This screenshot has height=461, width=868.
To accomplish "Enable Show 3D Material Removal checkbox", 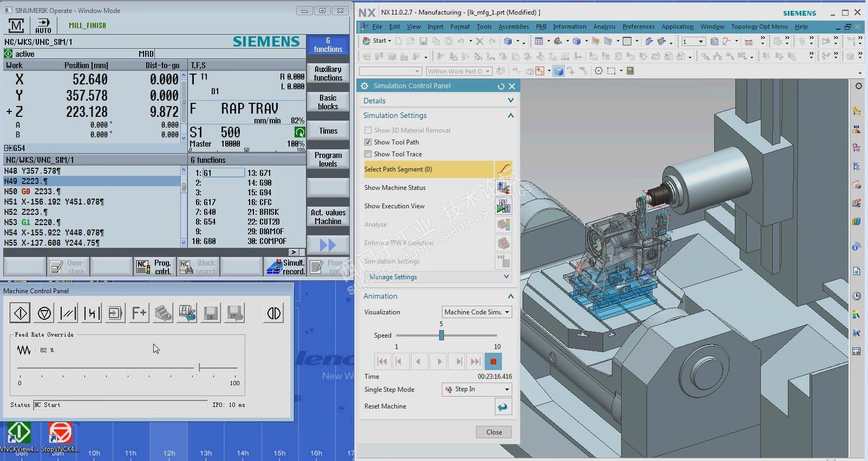I will tap(368, 130).
